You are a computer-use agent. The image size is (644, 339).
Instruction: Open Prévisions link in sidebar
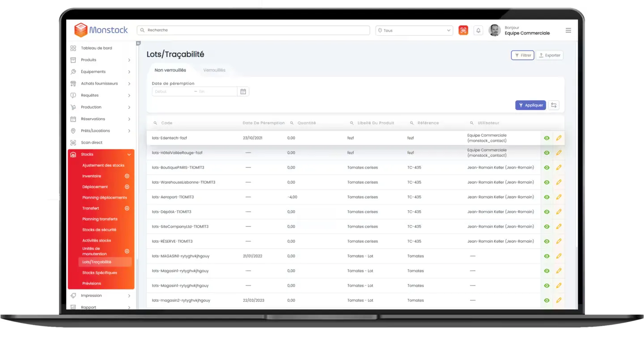pos(92,284)
